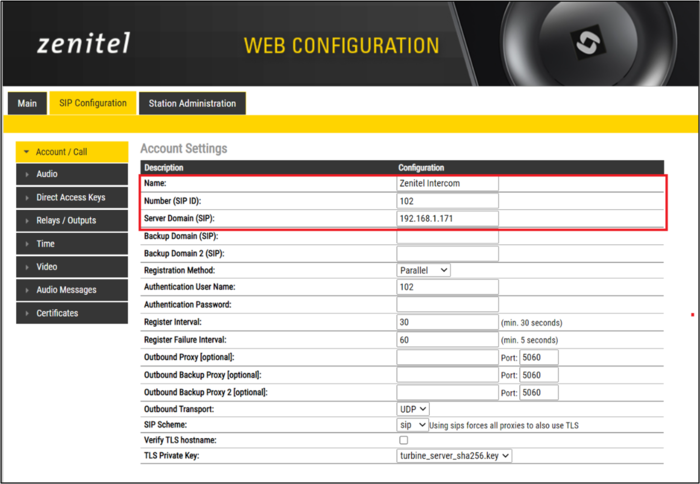Click the 'Registration Method:' label

point(179,270)
